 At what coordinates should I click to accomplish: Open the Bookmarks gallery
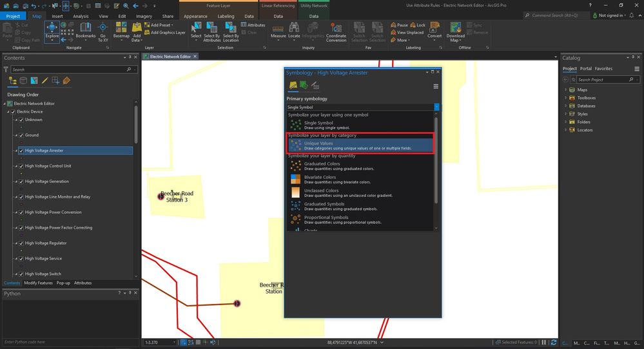pos(86,31)
